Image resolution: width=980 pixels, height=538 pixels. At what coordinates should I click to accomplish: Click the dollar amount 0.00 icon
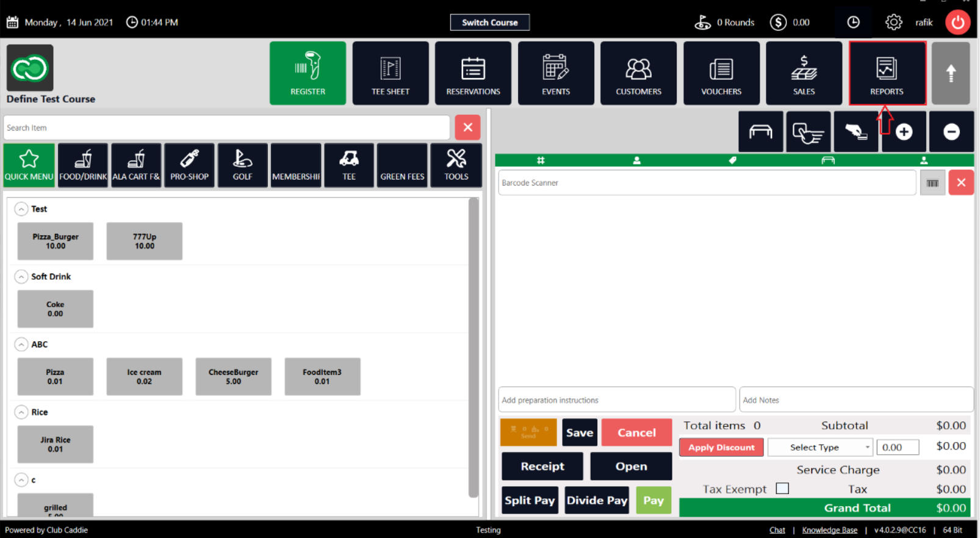(778, 23)
